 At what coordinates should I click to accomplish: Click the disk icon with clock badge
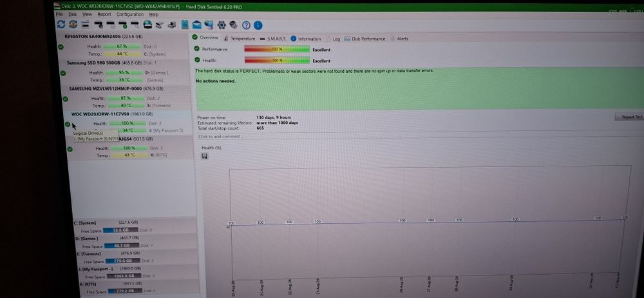pyautogui.click(x=111, y=25)
